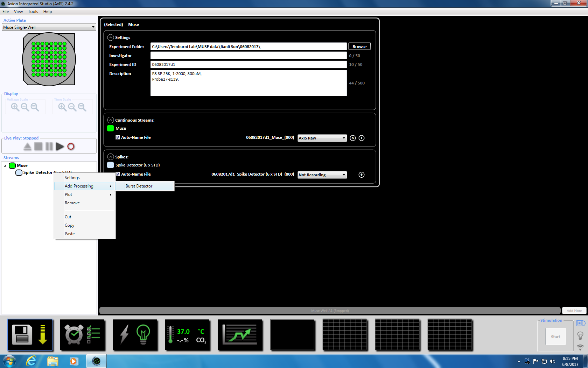Click the Investigator text field

[x=248, y=56]
